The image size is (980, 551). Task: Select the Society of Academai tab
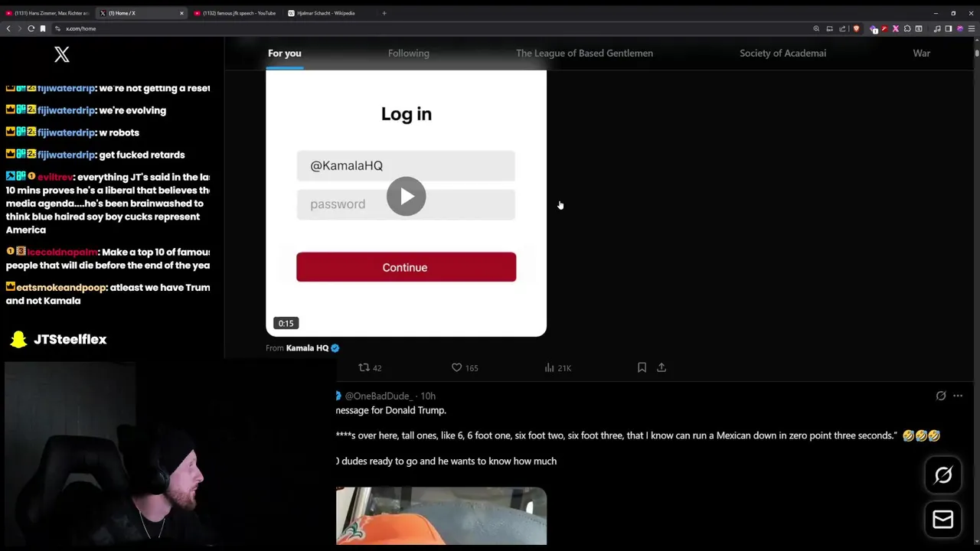(x=782, y=53)
